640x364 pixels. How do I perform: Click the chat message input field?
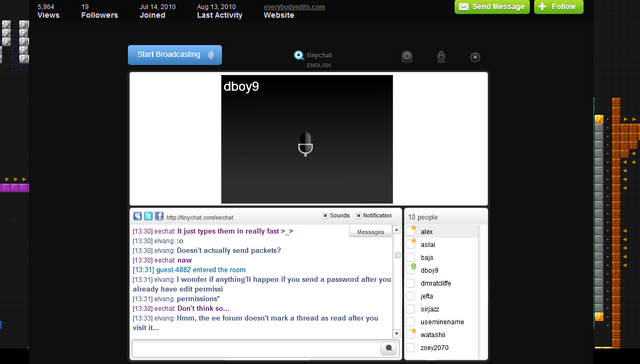click(256, 348)
